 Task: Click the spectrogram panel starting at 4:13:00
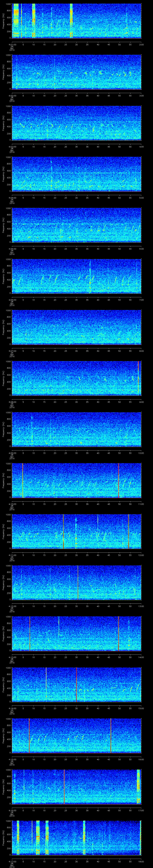click(77, 633)
